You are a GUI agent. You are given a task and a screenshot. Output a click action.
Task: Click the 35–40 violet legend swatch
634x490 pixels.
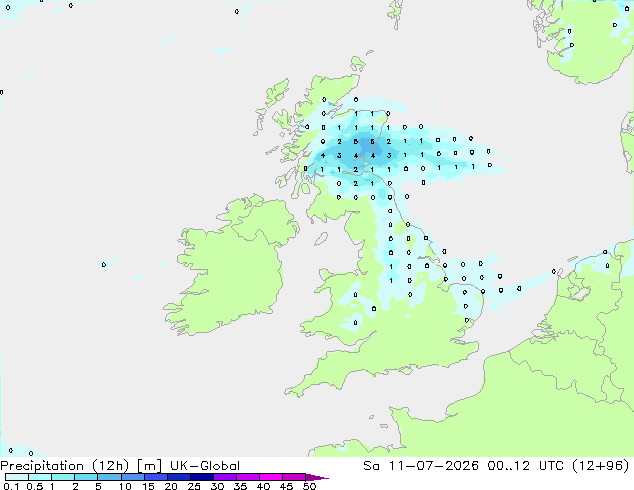coord(247,477)
